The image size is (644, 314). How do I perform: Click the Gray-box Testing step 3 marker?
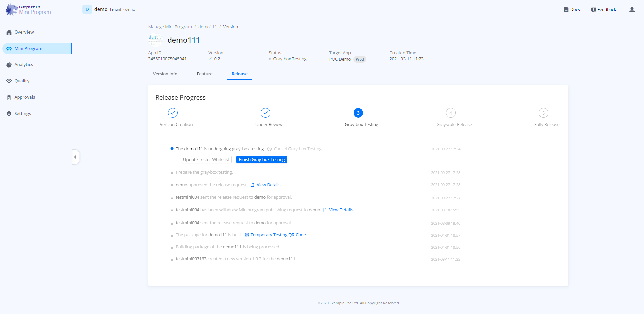(x=358, y=113)
